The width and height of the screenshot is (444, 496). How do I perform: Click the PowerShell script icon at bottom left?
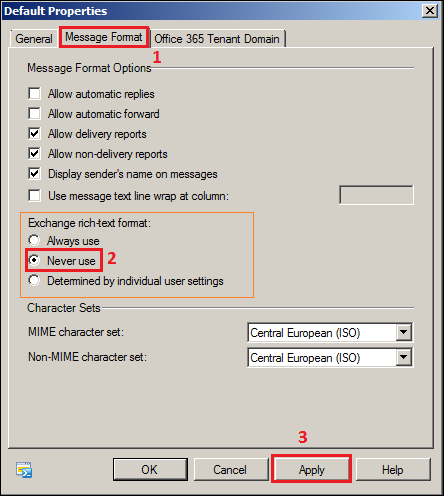[24, 470]
